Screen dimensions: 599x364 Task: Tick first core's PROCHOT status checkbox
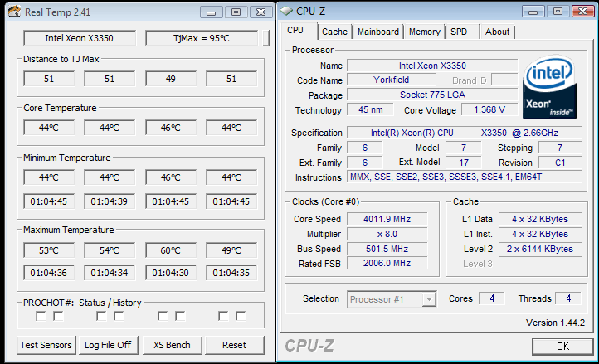(x=41, y=316)
